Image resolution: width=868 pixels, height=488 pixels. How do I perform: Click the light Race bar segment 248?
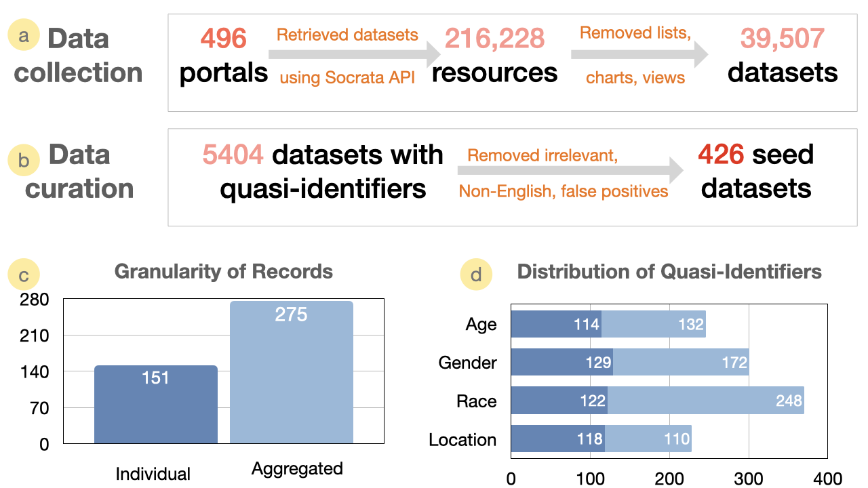coord(705,401)
